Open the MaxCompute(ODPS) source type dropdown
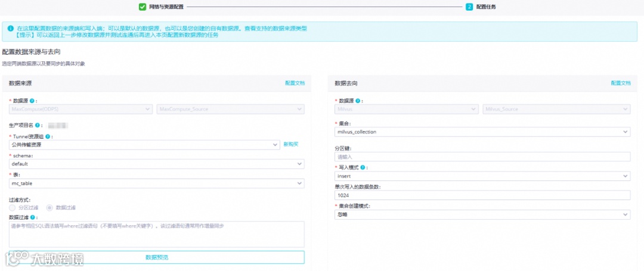This screenshot has height=271, width=644. point(80,109)
